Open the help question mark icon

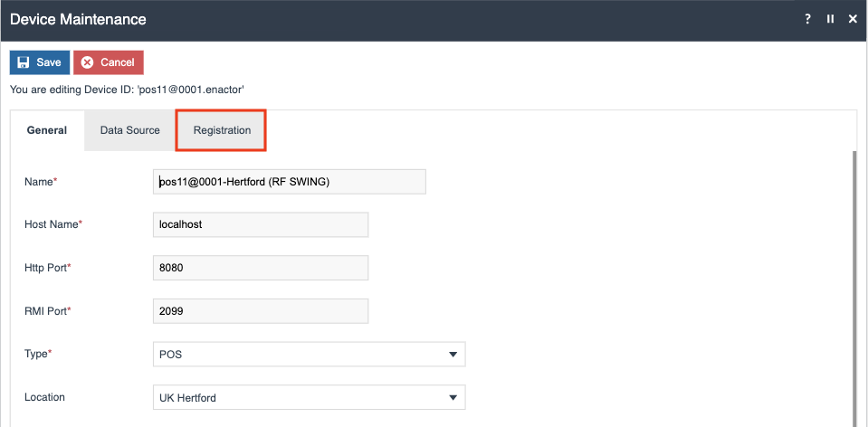click(807, 19)
